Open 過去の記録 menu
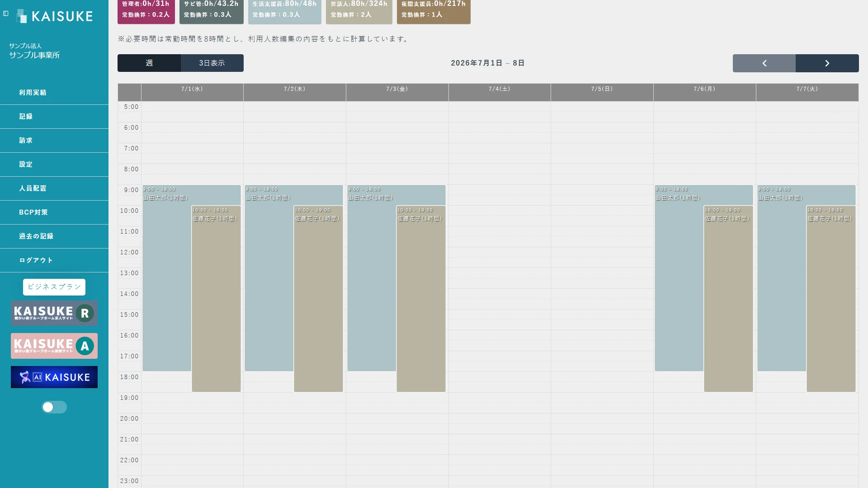This screenshot has width=868, height=488. [x=54, y=236]
